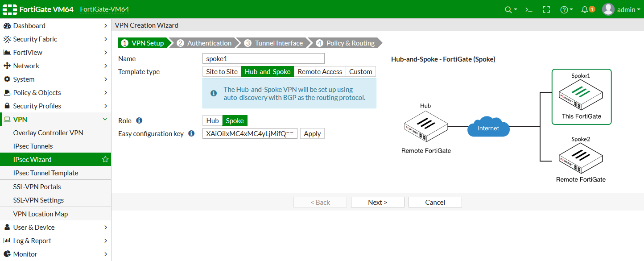Image resolution: width=644 pixels, height=261 pixels.
Task: Click the Monitor pie chart icon
Action: [x=7, y=254]
